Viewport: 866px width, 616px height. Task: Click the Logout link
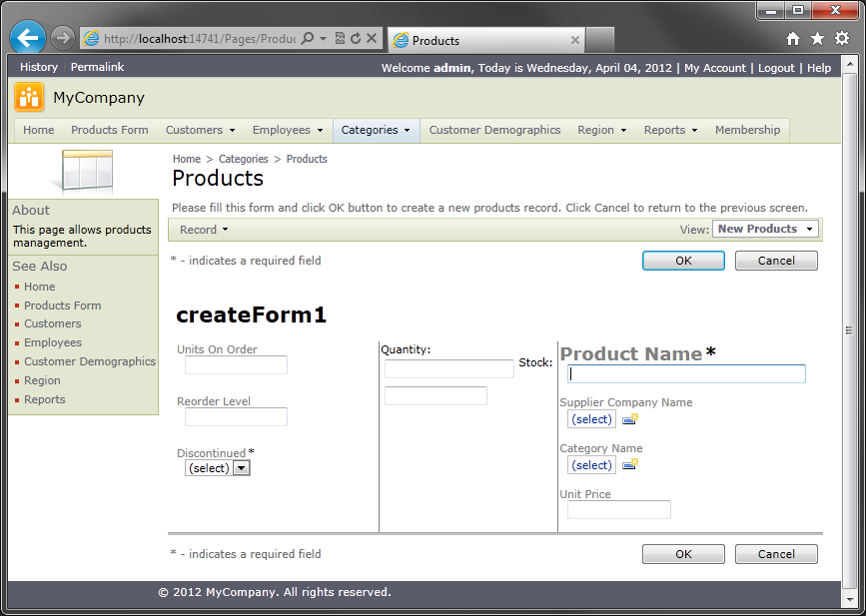click(776, 68)
